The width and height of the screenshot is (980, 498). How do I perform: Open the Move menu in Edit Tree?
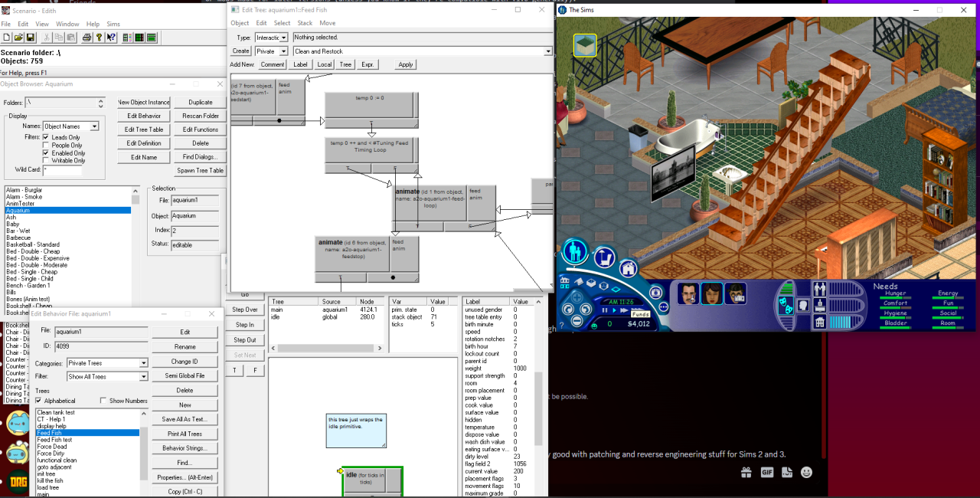click(327, 23)
